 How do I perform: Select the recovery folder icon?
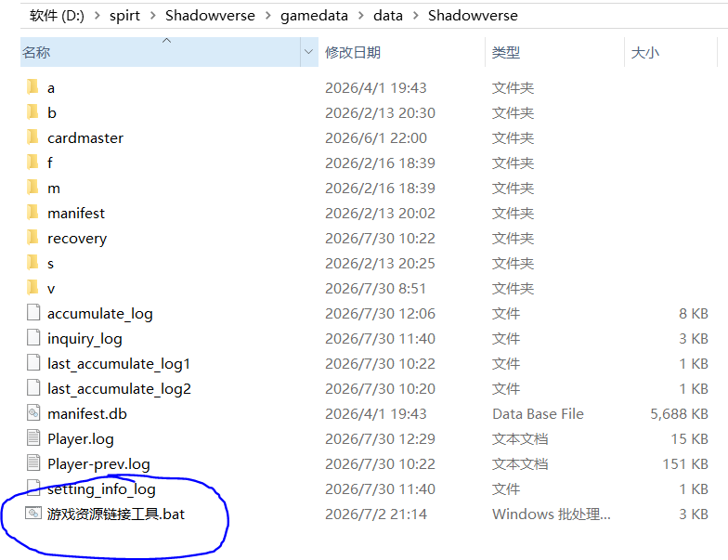coord(33,238)
